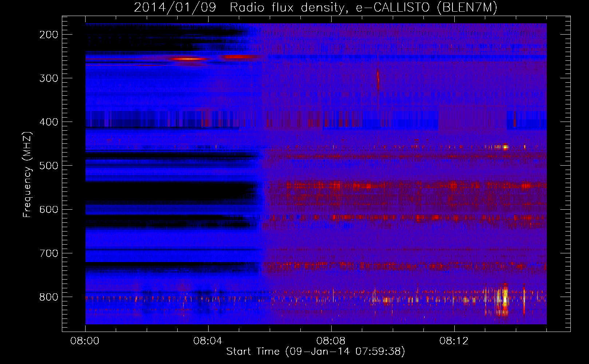Click the 'Frequency (MHZ)' axis label
This screenshot has width=589, height=364.
click(27, 175)
